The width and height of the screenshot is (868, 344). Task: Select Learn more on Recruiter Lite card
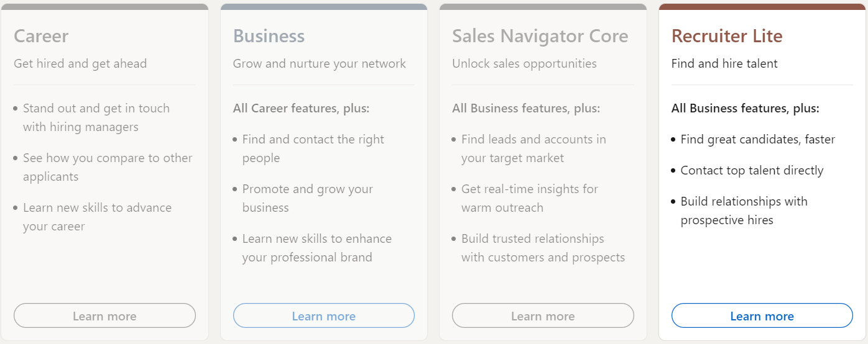[762, 315]
